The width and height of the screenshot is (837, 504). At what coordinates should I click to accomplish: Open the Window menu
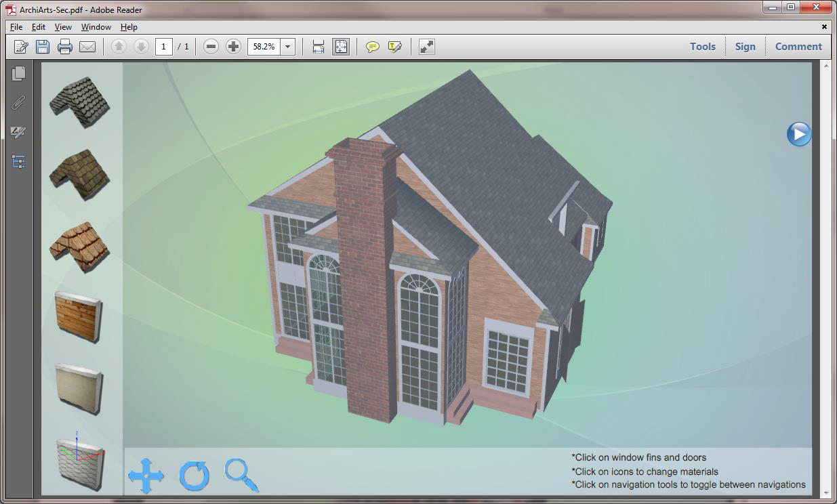[96, 27]
